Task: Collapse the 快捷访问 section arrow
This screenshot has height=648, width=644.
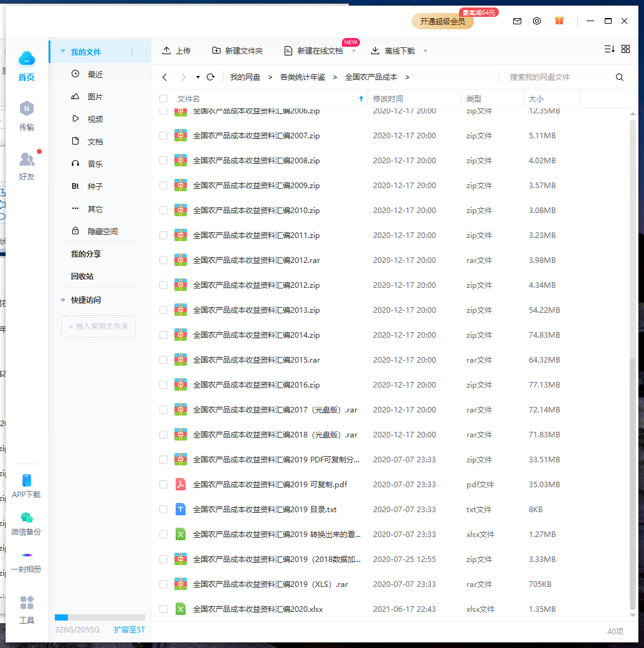Action: coord(63,300)
